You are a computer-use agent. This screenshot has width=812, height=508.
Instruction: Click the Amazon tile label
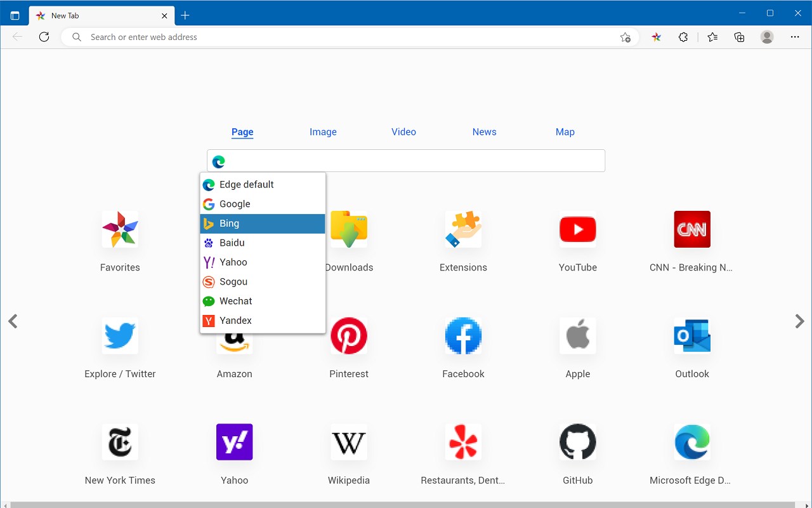235,374
